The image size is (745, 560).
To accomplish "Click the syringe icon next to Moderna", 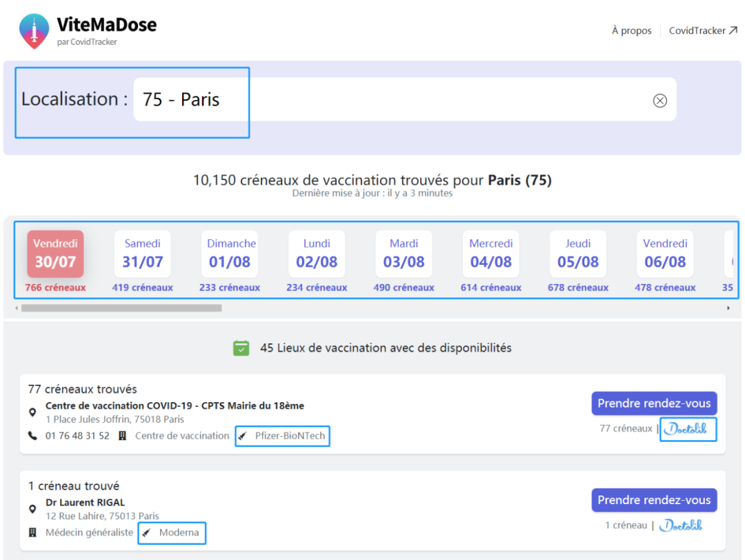I will point(146,533).
